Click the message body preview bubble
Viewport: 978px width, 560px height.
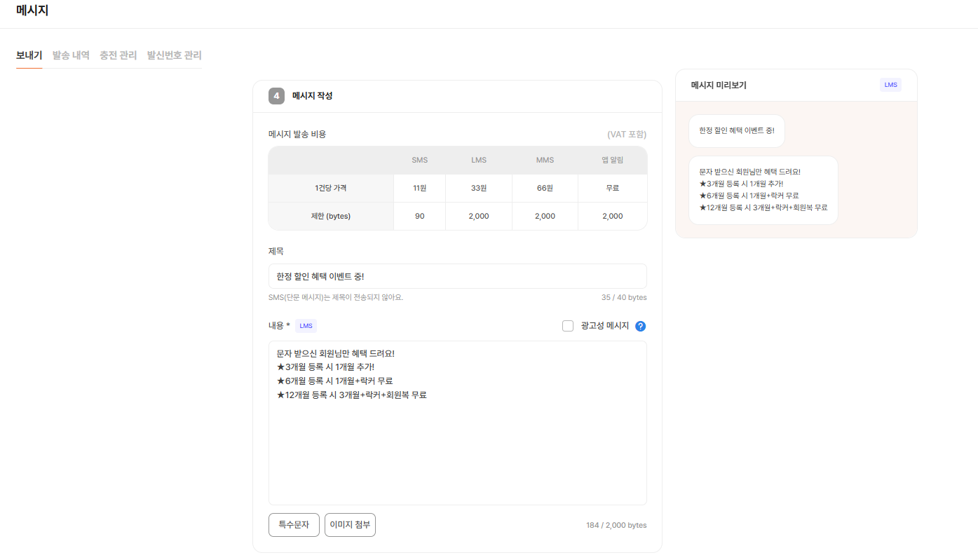click(x=763, y=190)
